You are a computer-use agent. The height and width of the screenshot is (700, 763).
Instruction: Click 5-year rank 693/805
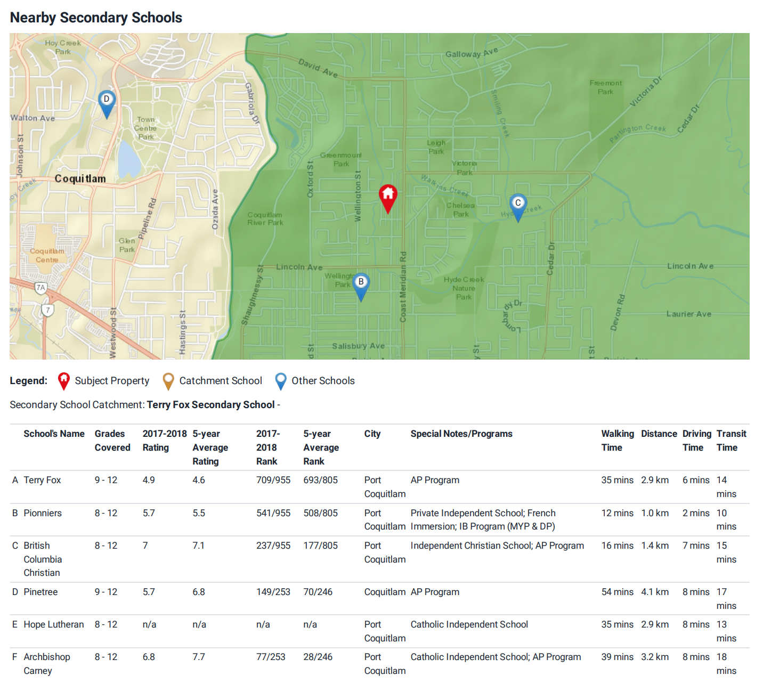coord(320,480)
